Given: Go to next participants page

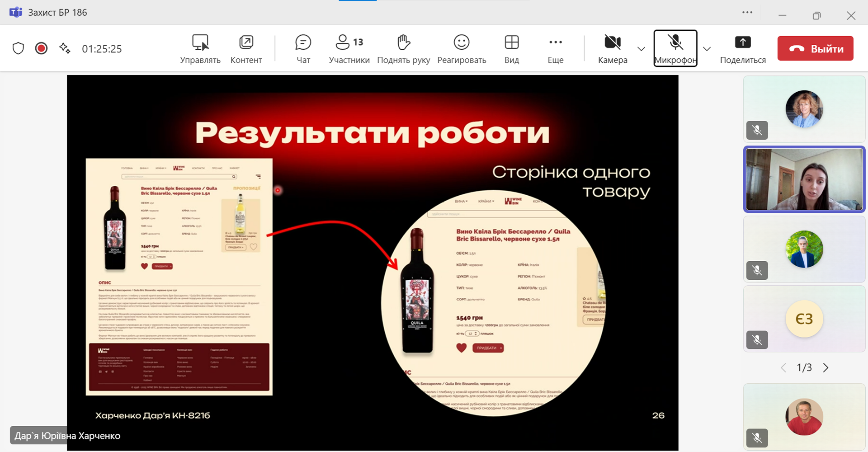Looking at the screenshot, I should pos(826,367).
